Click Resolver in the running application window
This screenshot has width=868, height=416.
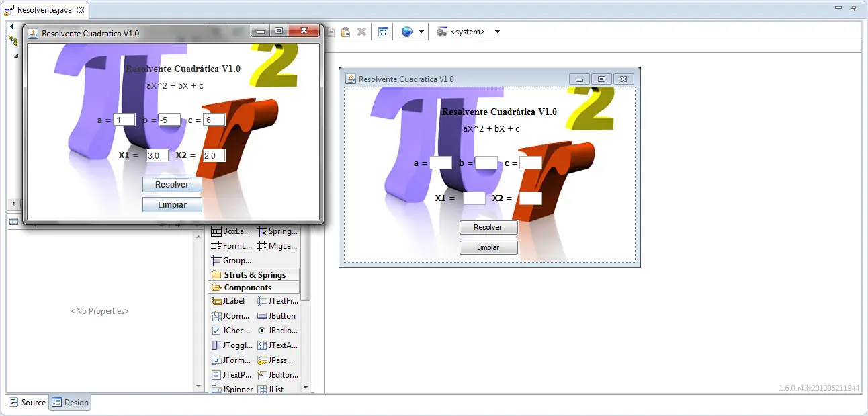pos(172,184)
